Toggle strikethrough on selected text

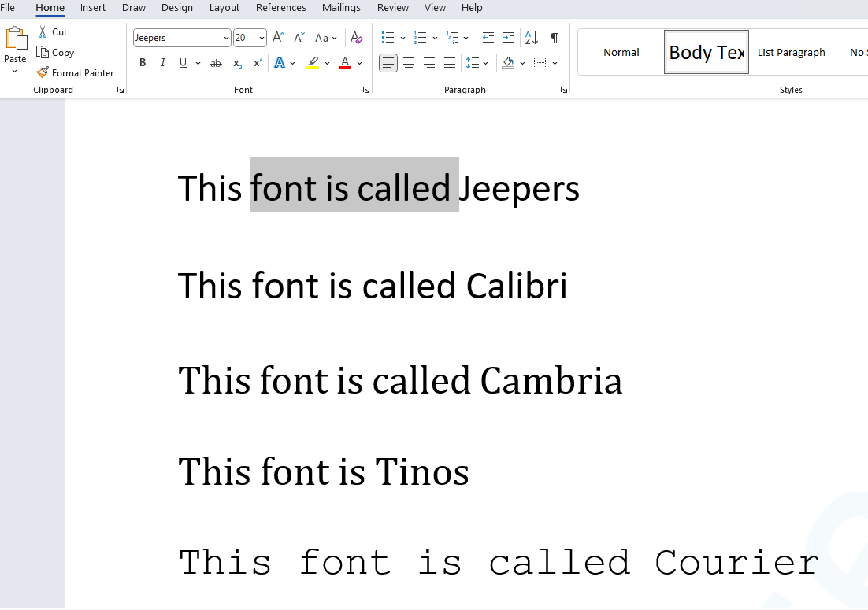click(215, 63)
